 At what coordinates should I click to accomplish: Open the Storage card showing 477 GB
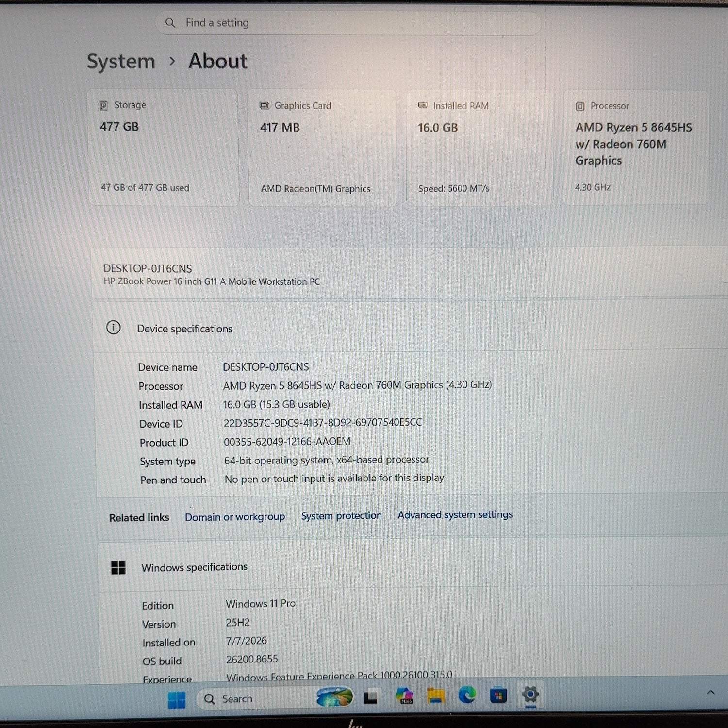163,148
